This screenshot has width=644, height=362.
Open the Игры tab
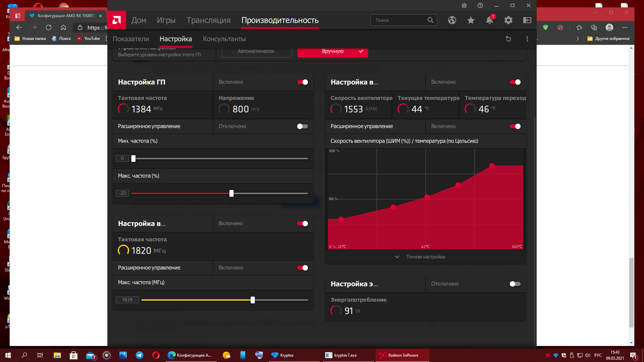coord(166,20)
